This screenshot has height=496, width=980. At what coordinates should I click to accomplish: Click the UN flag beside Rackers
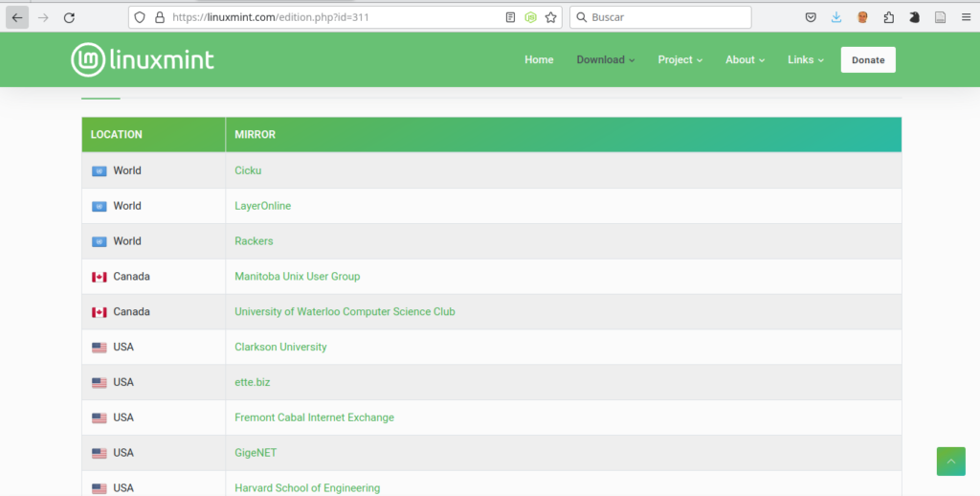tap(100, 241)
